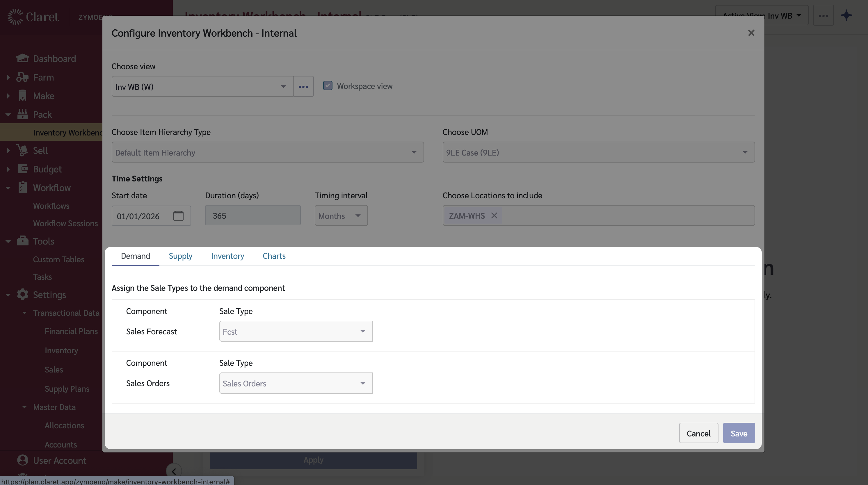This screenshot has height=485, width=868.
Task: Click the Duration (days) input field
Action: [252, 215]
